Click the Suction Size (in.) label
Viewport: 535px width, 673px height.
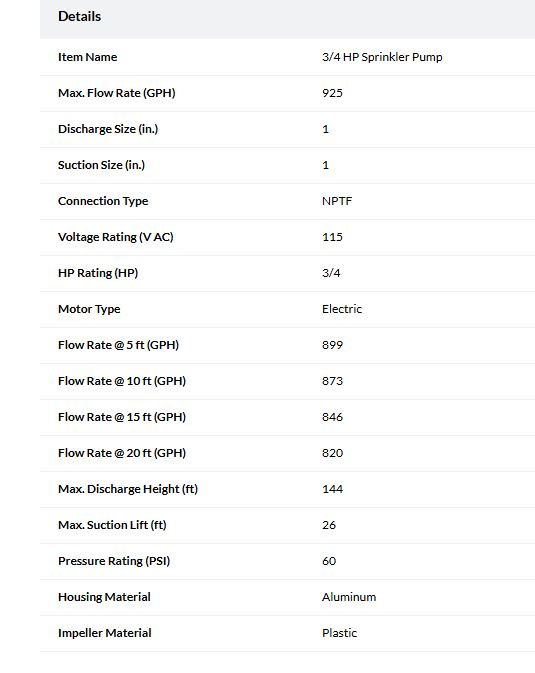coord(101,165)
